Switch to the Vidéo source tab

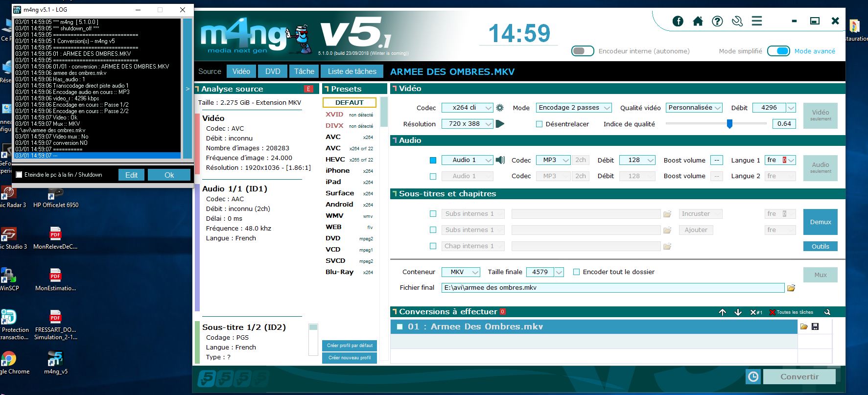(241, 71)
